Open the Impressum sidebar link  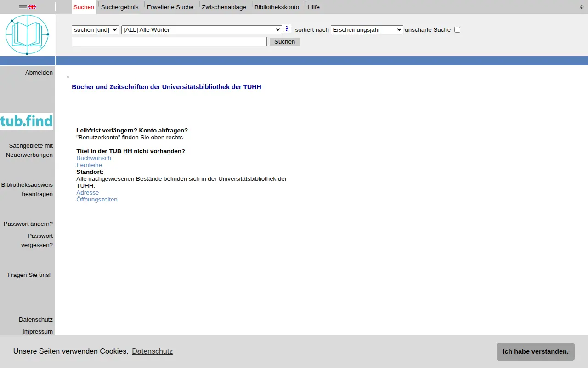(x=38, y=331)
